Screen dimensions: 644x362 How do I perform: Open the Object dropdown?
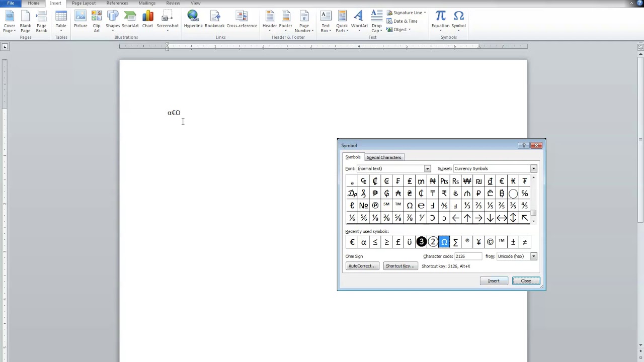click(x=398, y=30)
